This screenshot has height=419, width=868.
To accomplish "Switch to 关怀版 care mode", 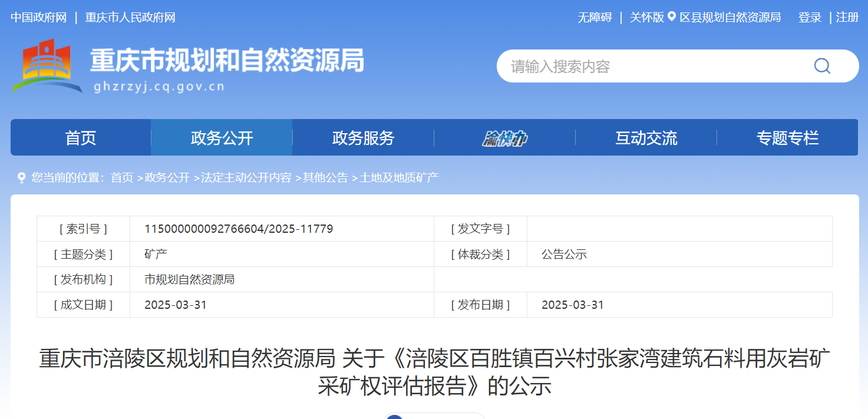I will (x=646, y=18).
